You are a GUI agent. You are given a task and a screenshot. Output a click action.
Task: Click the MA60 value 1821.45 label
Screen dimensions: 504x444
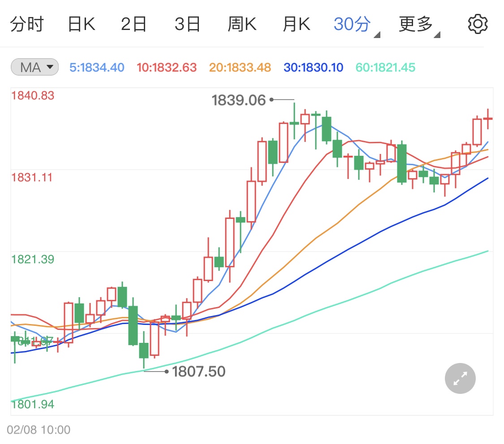coord(385,68)
